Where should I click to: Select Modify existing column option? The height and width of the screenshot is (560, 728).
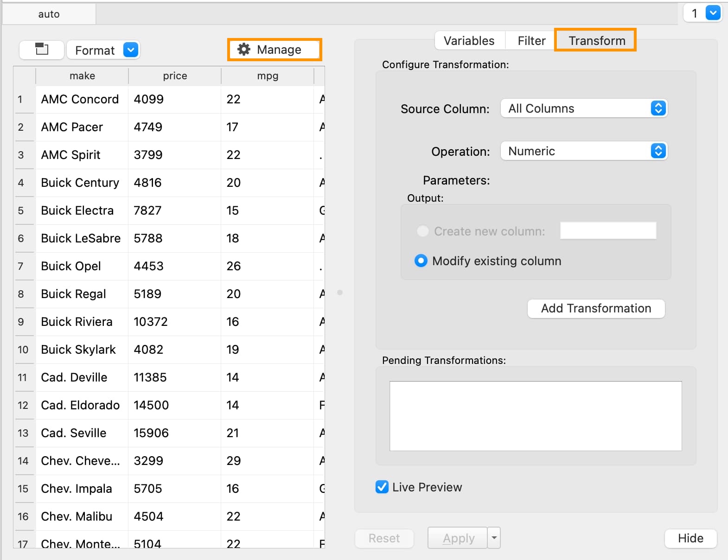(x=421, y=261)
